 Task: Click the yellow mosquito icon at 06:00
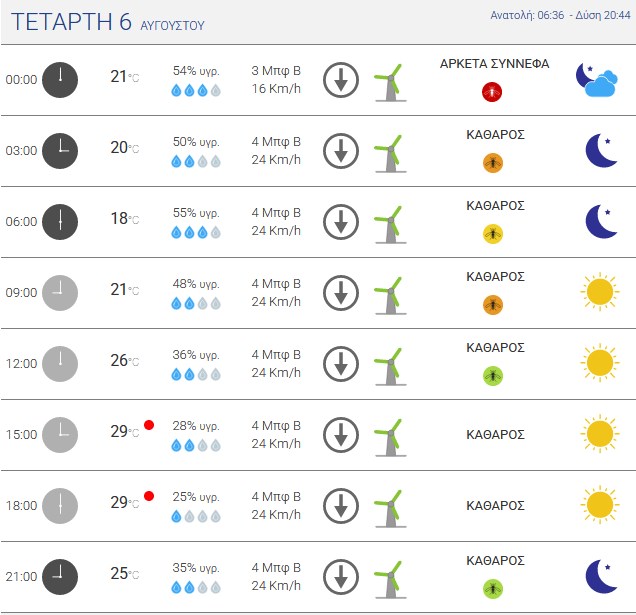tap(493, 234)
